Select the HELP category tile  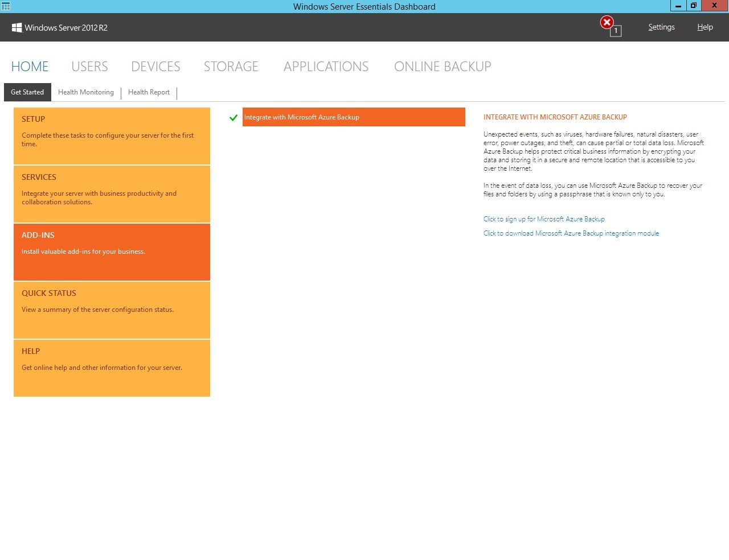112,368
